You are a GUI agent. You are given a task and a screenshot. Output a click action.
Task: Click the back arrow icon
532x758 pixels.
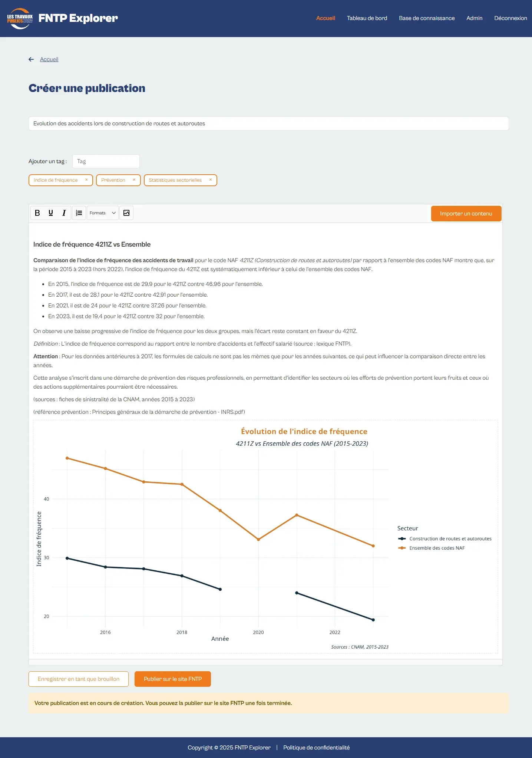coord(32,59)
